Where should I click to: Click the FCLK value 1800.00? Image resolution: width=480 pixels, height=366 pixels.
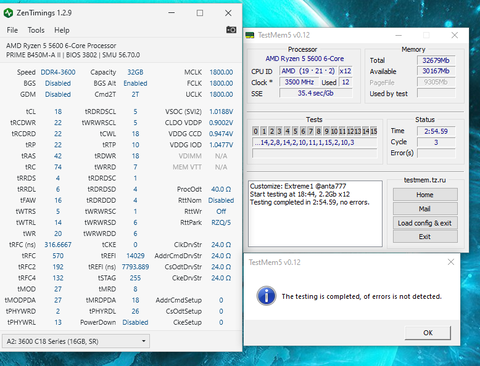coord(221,83)
